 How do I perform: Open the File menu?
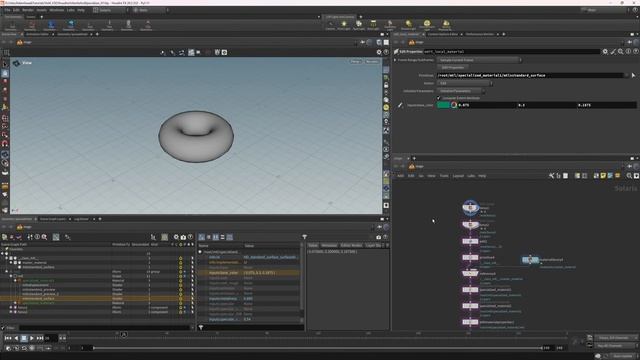pyautogui.click(x=7, y=10)
